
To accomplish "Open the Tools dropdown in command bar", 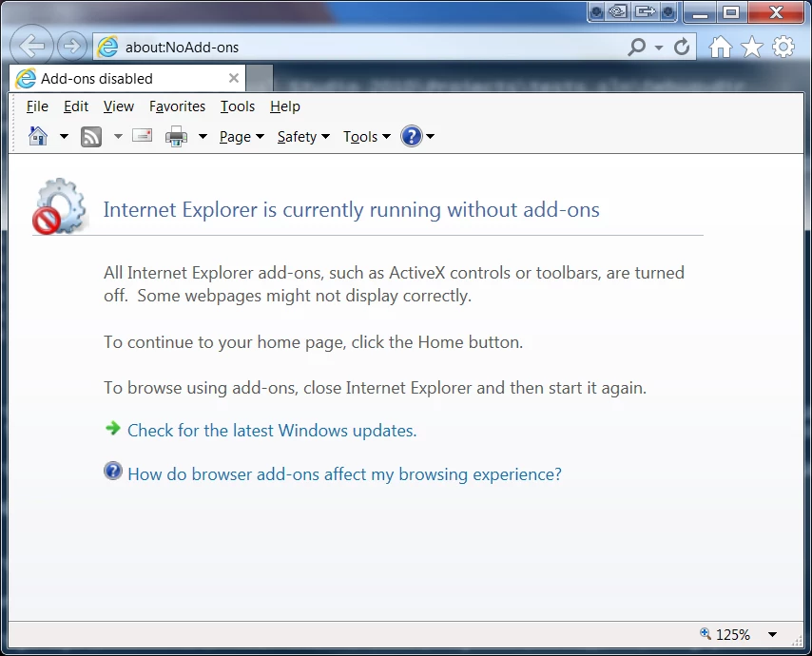I will 367,137.
